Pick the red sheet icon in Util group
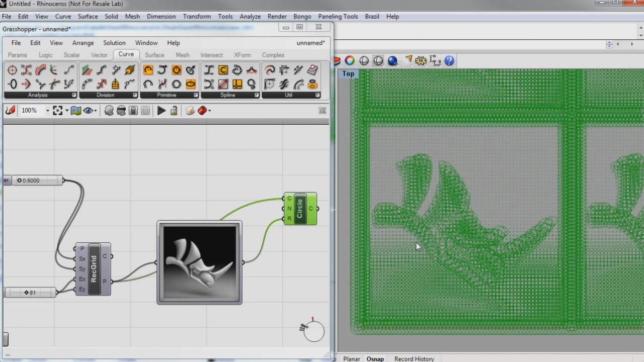644x362 pixels. pos(312,70)
